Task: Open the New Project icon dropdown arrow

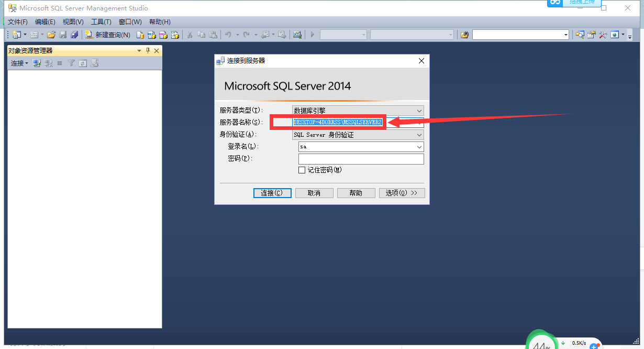Action: (25, 35)
